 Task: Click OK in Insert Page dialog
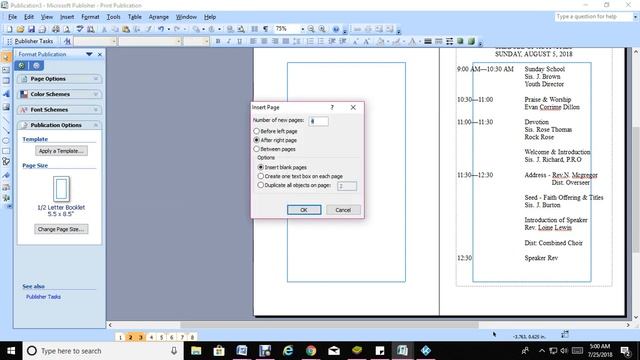(304, 210)
